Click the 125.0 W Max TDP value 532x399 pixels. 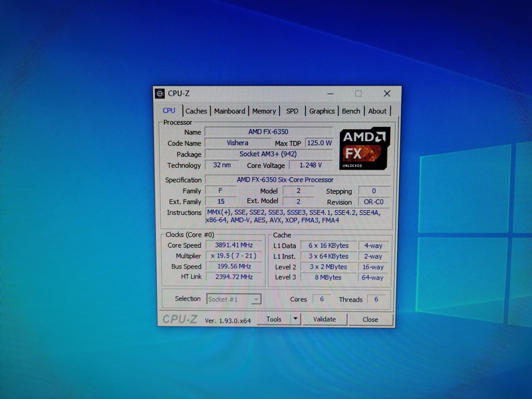[x=319, y=143]
